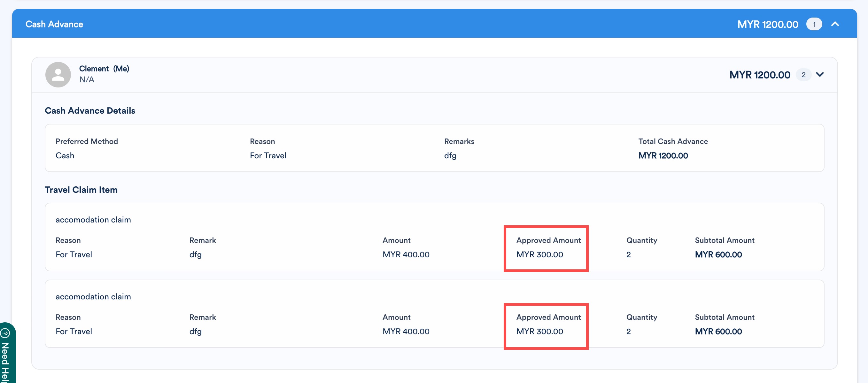The width and height of the screenshot is (868, 383).
Task: Click first item's Approved Amount MYR 300.00
Action: tap(539, 254)
